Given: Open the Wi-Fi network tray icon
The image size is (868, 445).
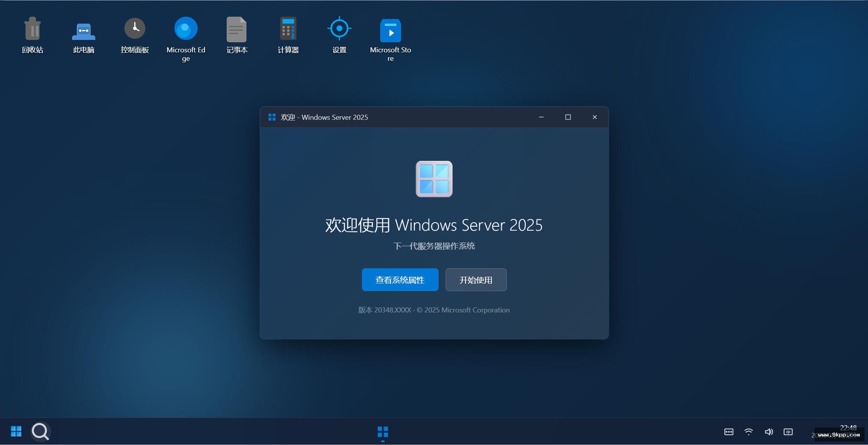Looking at the screenshot, I should pyautogui.click(x=749, y=431).
